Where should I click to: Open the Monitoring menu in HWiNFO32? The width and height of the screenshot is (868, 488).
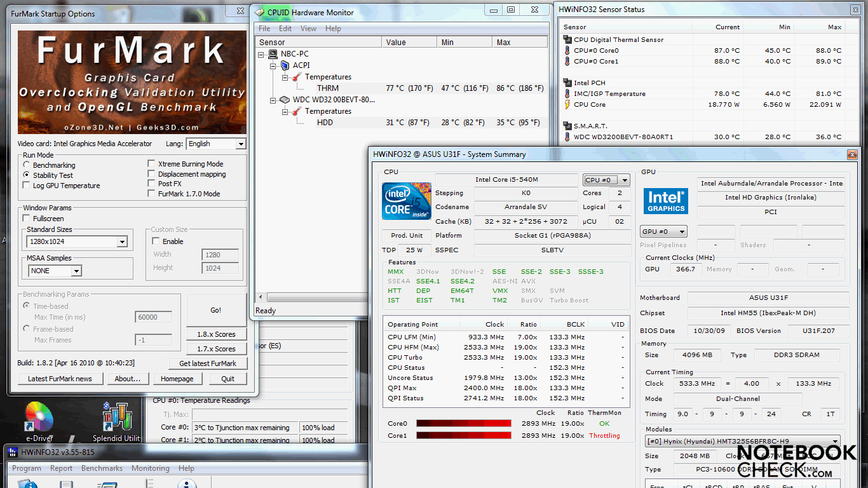151,468
